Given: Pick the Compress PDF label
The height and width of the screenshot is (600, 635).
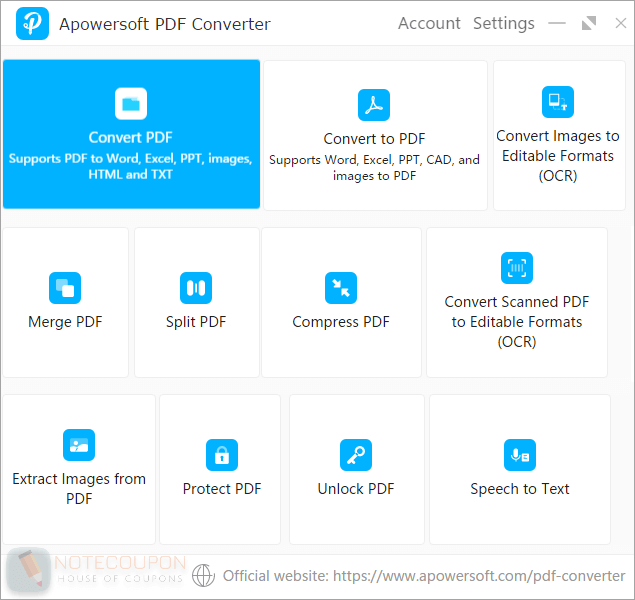Looking at the screenshot, I should 341,322.
